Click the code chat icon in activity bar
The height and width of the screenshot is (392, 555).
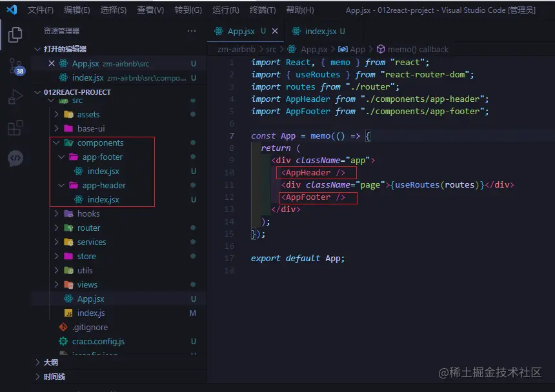coord(15,158)
